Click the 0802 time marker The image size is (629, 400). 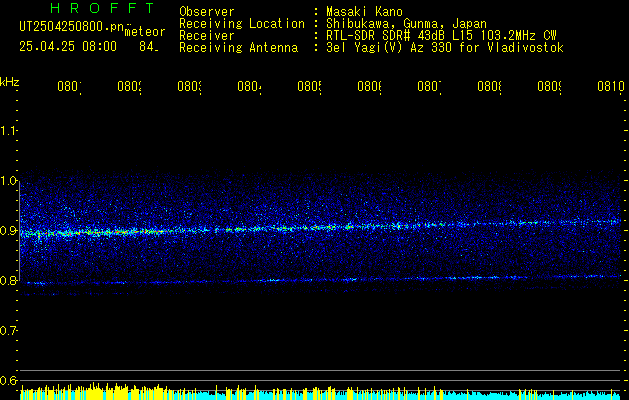pos(130,86)
